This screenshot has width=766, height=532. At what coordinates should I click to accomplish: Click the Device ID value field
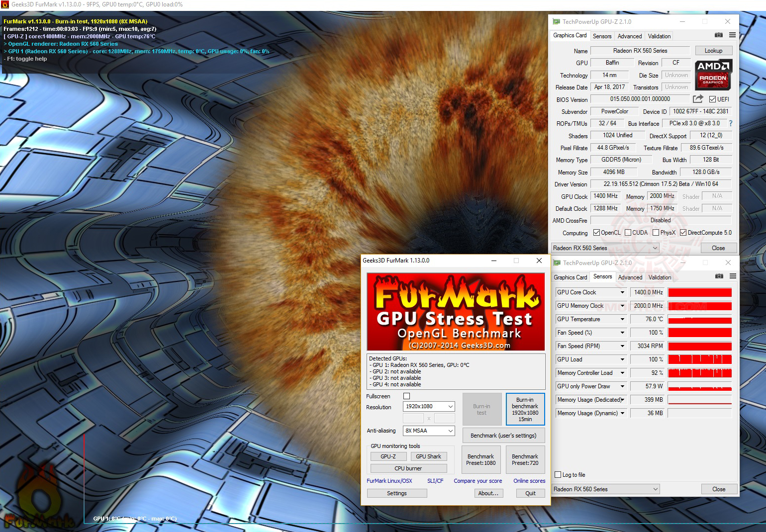point(701,111)
